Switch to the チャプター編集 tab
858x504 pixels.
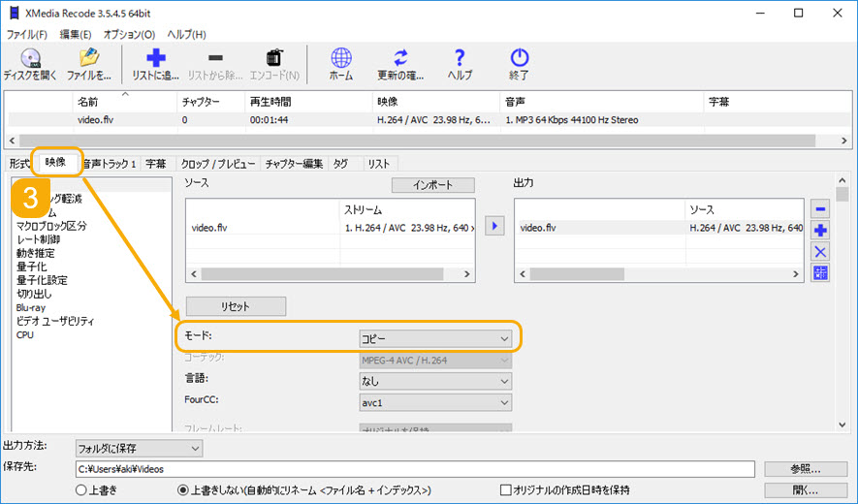point(294,164)
